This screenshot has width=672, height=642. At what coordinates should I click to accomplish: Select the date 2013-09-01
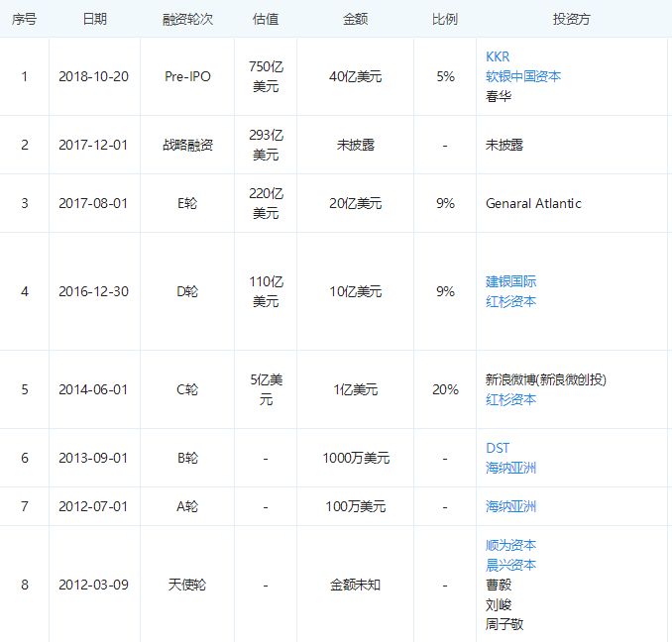point(93,458)
